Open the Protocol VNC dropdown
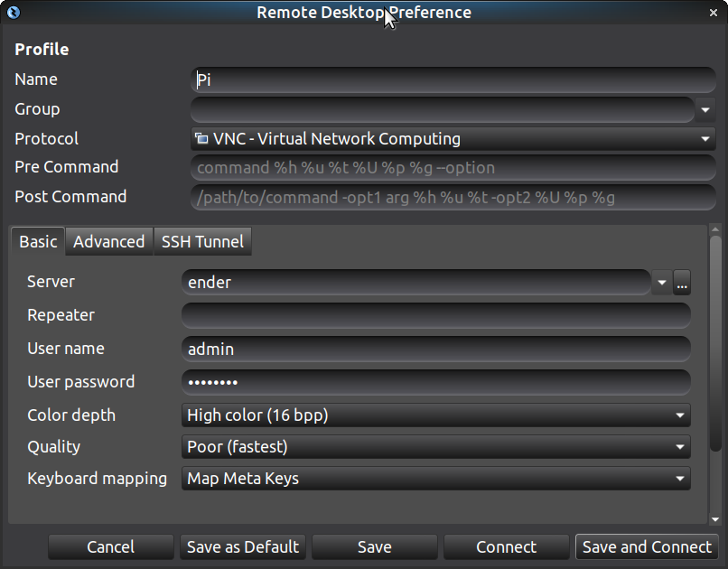The image size is (728, 569). coord(453,139)
